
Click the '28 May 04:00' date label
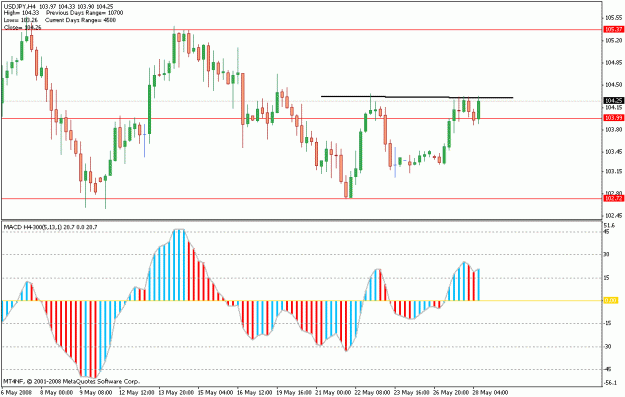click(490, 393)
